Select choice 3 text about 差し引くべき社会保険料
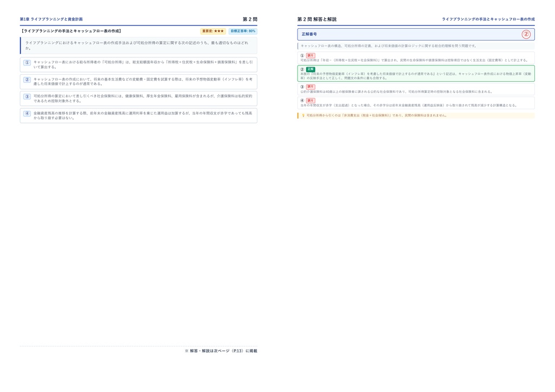Viewport: 555px width, 392px height. 143,99
